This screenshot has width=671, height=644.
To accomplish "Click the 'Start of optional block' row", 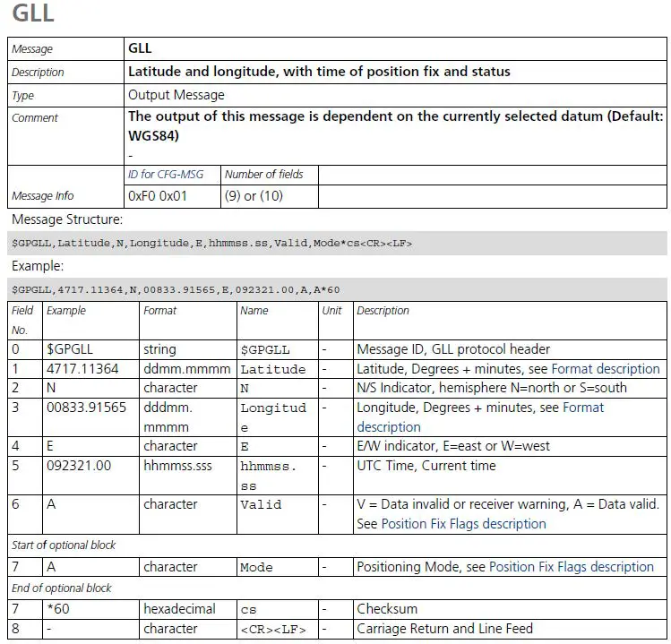I will click(x=337, y=545).
